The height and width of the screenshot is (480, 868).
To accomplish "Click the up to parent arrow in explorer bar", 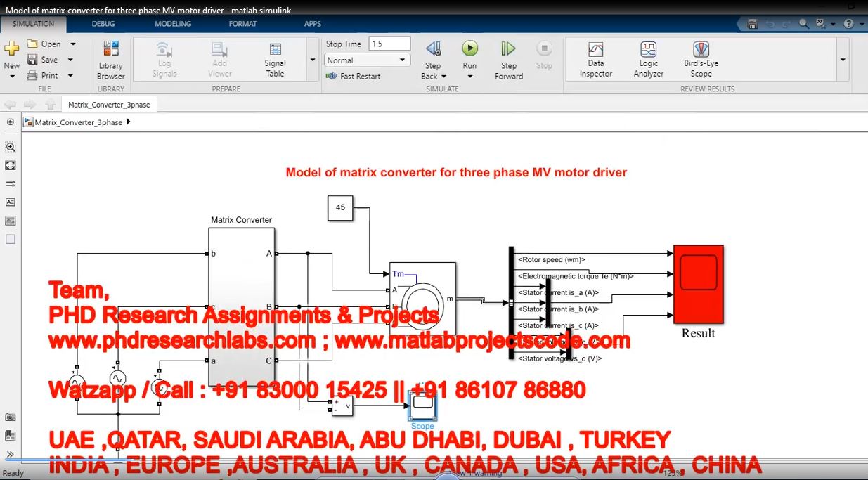I will coord(50,105).
